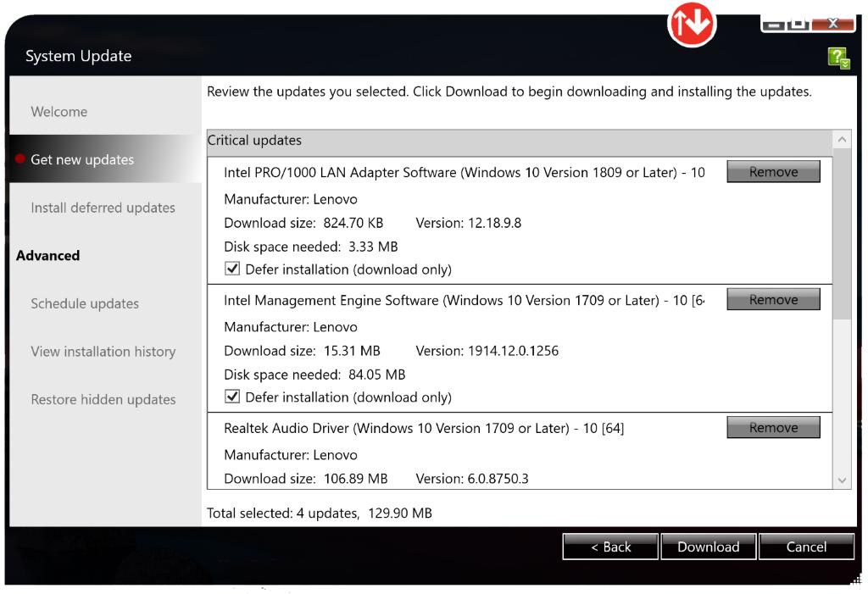
Task: Uncheck defer installation for Intel LAN Adapter
Action: click(x=232, y=269)
